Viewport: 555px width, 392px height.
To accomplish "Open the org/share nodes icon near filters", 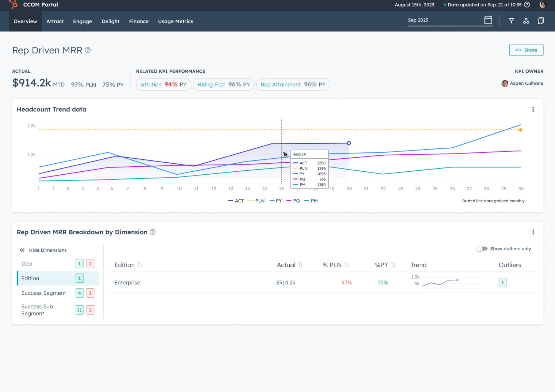I will (x=526, y=21).
